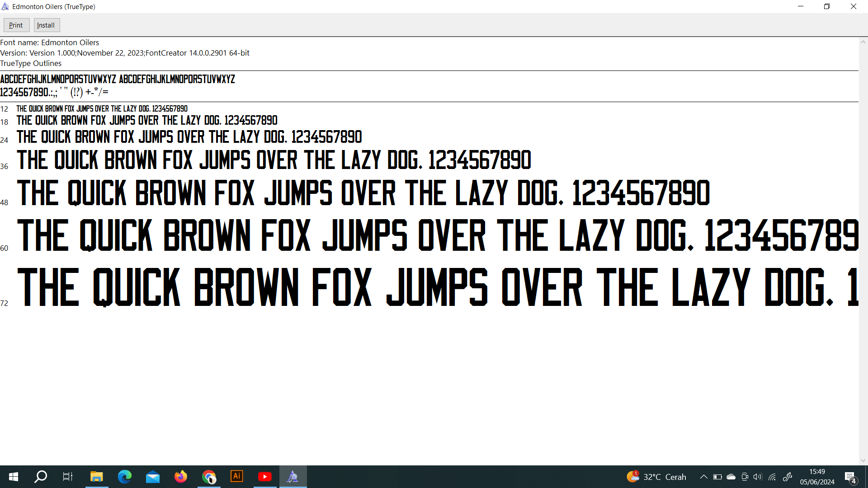
Task: Open Task View
Action: (x=68, y=477)
